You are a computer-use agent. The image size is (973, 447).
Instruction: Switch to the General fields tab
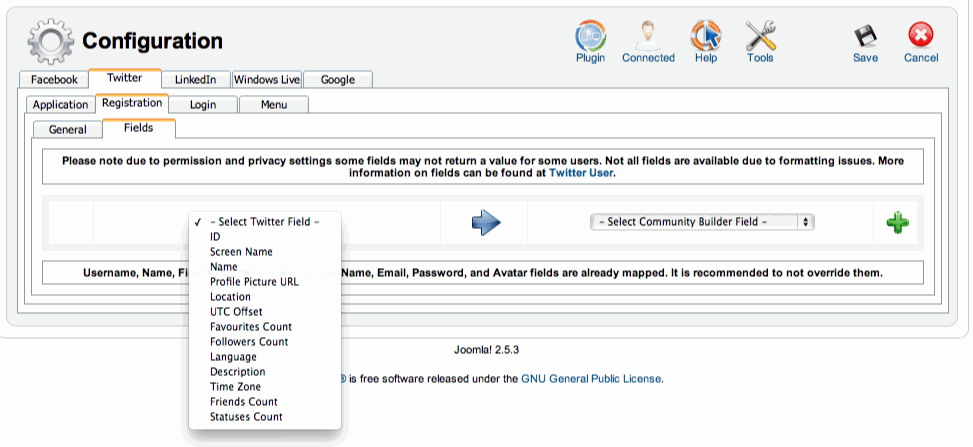[x=67, y=129]
